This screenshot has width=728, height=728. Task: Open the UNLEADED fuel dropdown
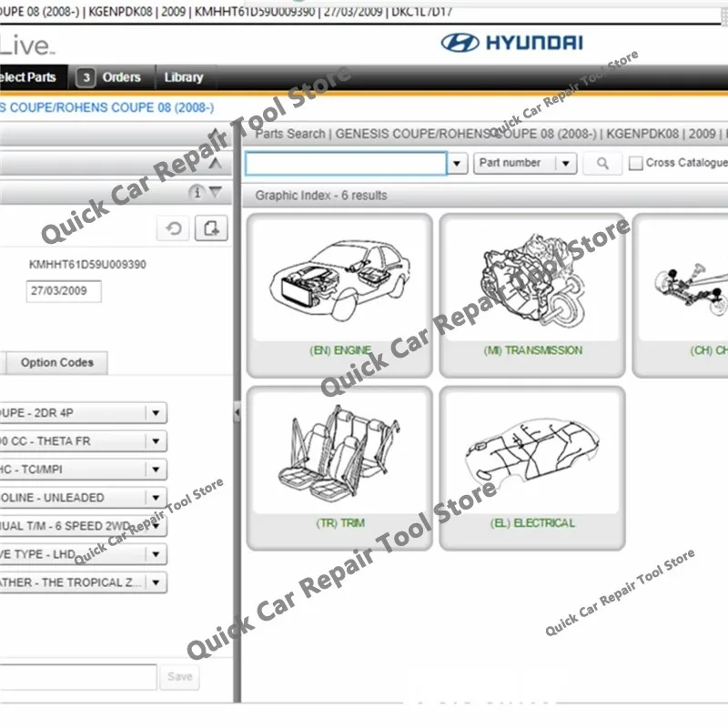[83, 498]
